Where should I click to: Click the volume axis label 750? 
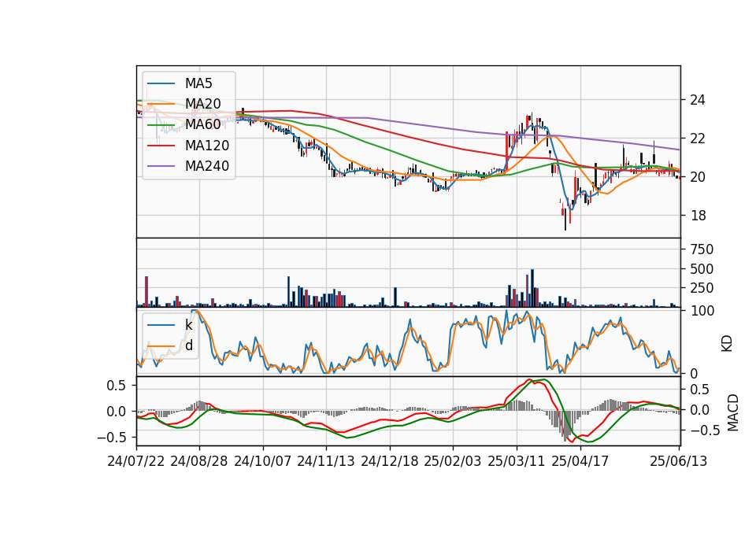(702, 249)
